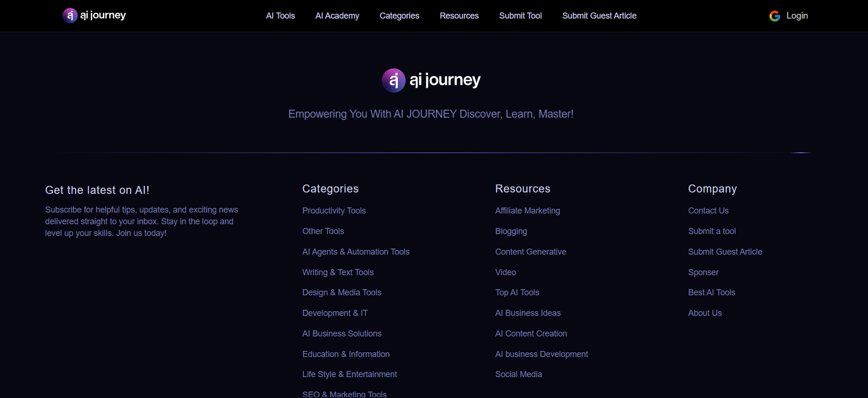This screenshot has width=868, height=398.
Task: Open the Affiliate Marketing resource link
Action: [x=528, y=210]
